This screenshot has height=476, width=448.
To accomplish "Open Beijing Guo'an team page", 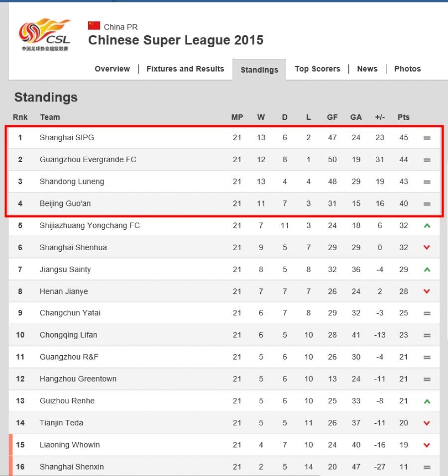I will (65, 203).
